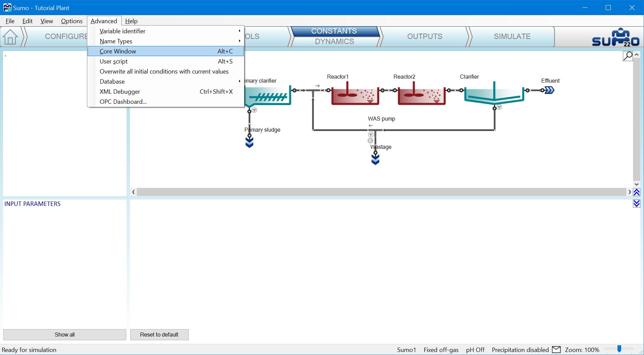Click the Effluent arrow icon
Image resolution: width=644 pixels, height=355 pixels.
tap(549, 90)
